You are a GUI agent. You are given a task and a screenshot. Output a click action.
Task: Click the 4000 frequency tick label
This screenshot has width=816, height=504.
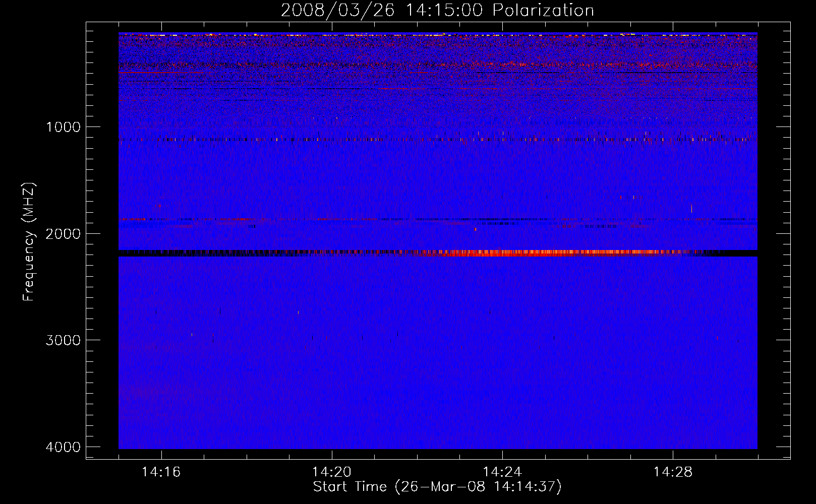(x=63, y=447)
